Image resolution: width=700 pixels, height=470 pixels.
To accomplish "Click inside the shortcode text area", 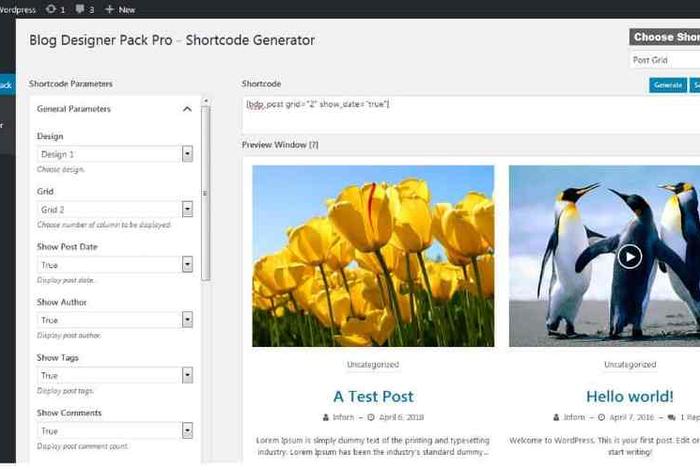I will (x=471, y=114).
